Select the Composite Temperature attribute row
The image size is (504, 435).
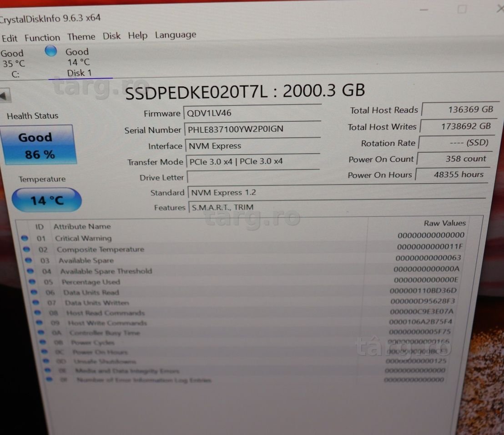click(x=244, y=248)
